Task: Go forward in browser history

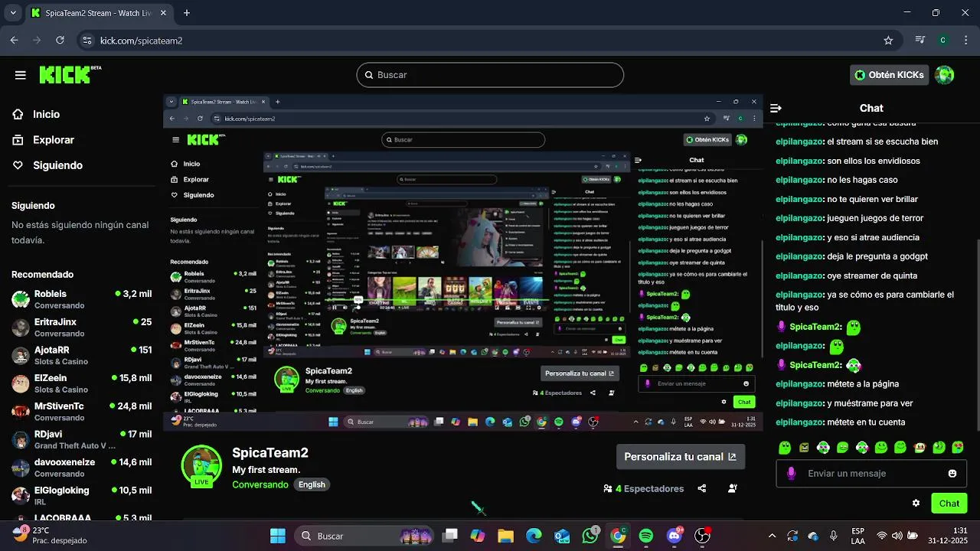Action: 37,41
